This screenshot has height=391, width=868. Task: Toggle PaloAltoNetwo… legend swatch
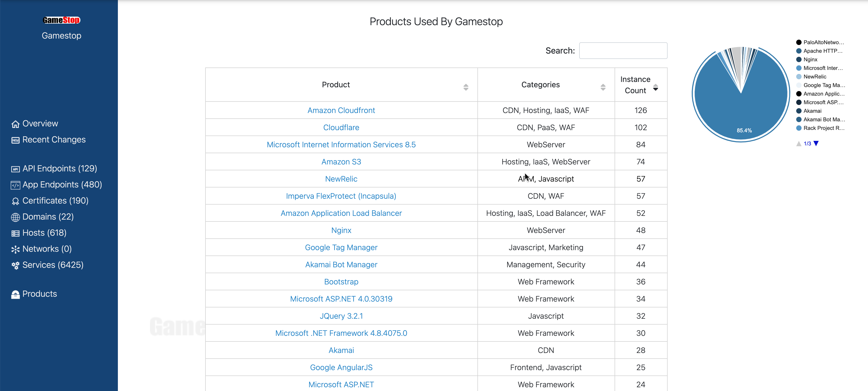click(799, 42)
